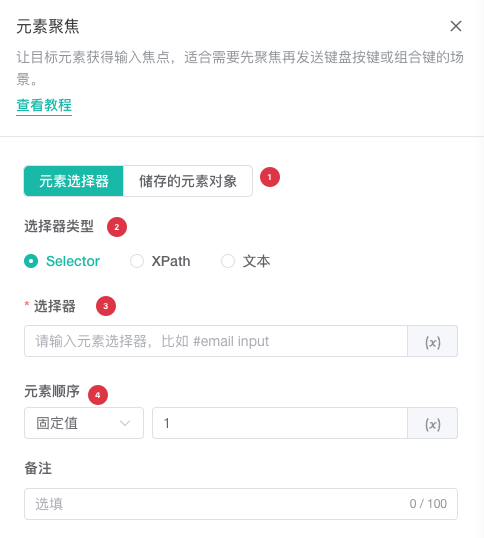Click the red number 1 badge
This screenshot has width=484, height=538.
tap(270, 177)
